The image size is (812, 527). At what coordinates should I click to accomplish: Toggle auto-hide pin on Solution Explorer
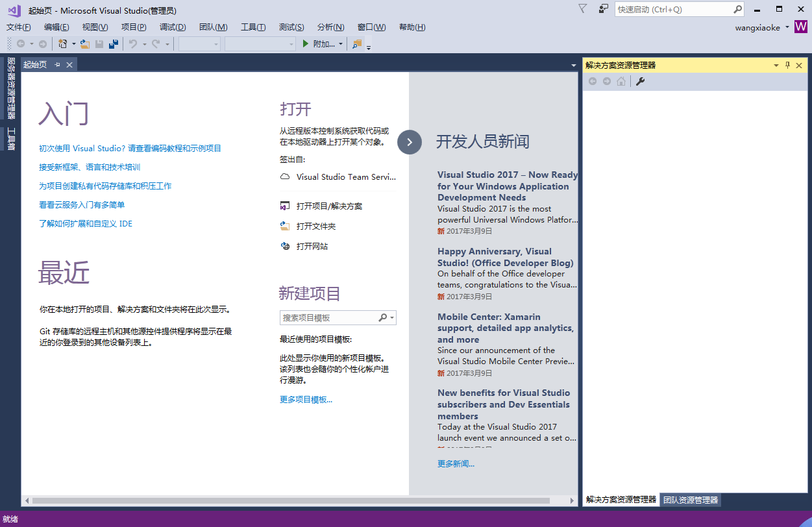tap(787, 65)
